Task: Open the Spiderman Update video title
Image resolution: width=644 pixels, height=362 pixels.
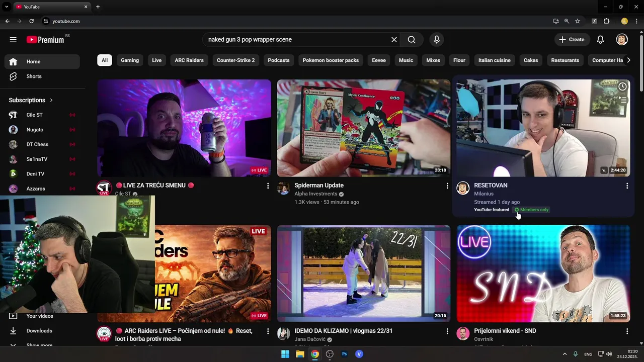Action: [x=319, y=186]
